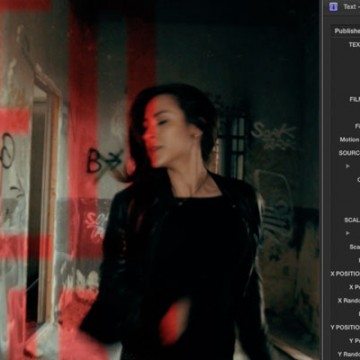Click the divider between viewer and inspector
Image resolution: width=360 pixels, height=360 pixels.
click(x=321, y=180)
